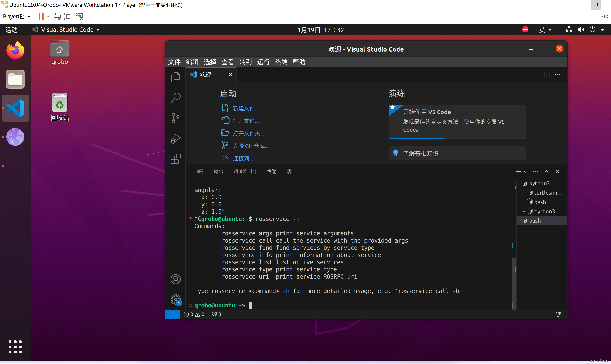Open the Accounts menu icon
Viewport: 611px width, 364px height.
pos(175,279)
